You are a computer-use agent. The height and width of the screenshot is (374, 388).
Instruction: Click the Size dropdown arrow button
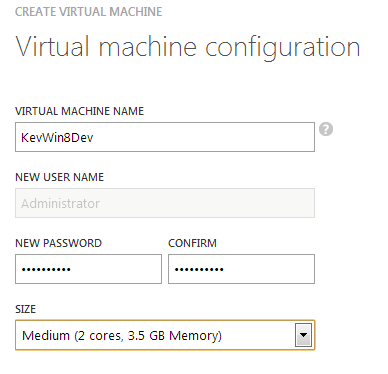pos(303,335)
